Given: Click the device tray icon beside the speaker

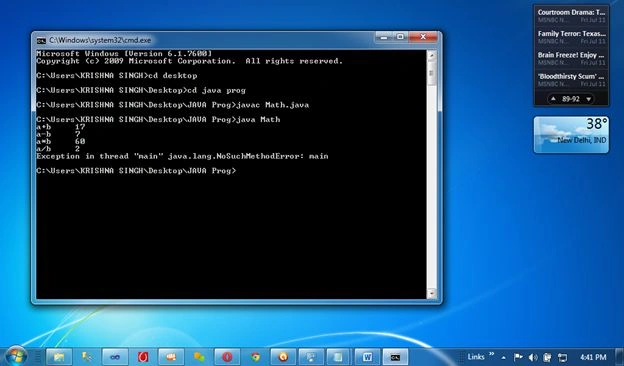Looking at the screenshot, I should pyautogui.click(x=548, y=357).
